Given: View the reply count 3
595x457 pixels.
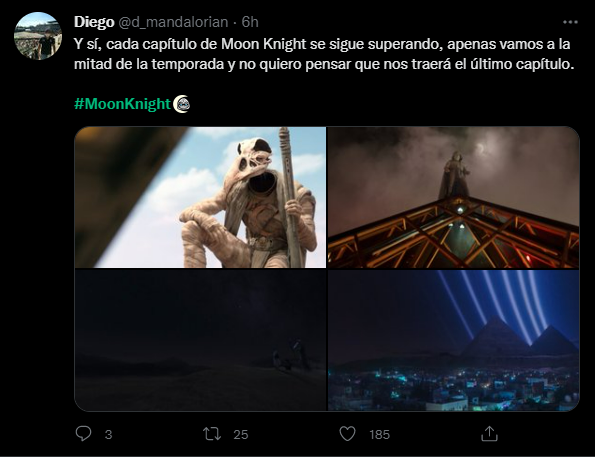Looking at the screenshot, I should pyautogui.click(x=108, y=435).
